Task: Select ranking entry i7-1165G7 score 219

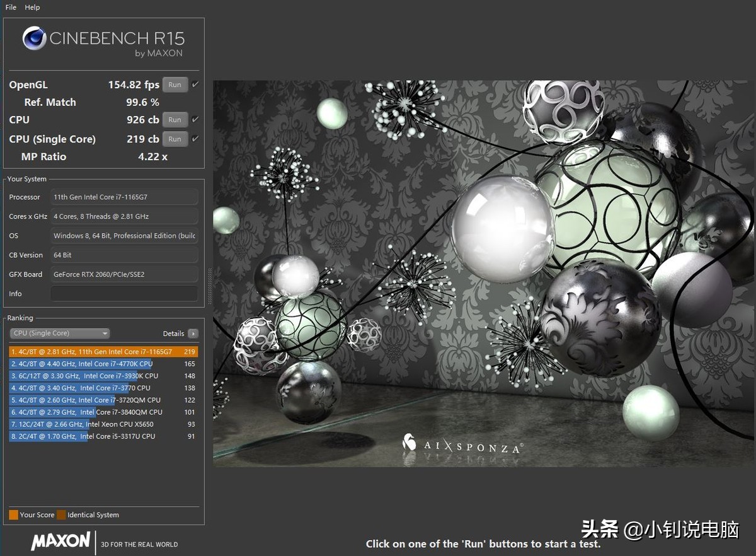Action: [x=103, y=352]
